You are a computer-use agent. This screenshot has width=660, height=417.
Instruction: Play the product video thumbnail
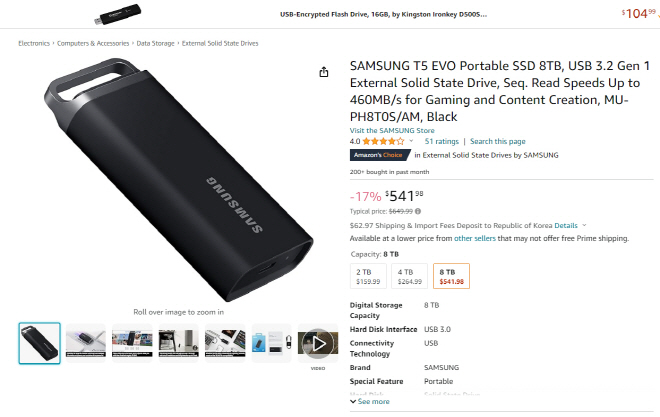tap(317, 343)
